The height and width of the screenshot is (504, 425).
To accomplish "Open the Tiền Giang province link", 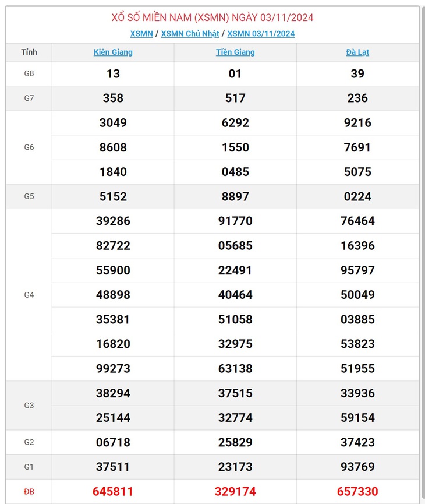I will click(235, 52).
